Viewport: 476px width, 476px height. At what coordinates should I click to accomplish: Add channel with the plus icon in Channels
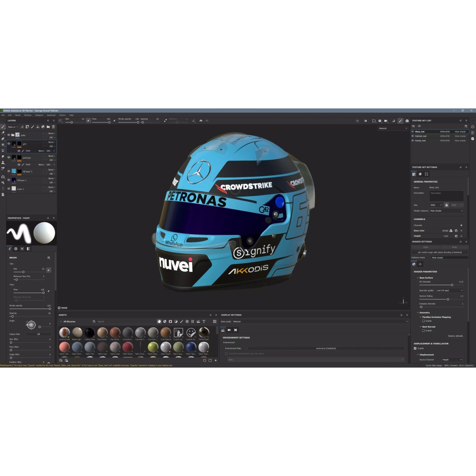tap(461, 225)
